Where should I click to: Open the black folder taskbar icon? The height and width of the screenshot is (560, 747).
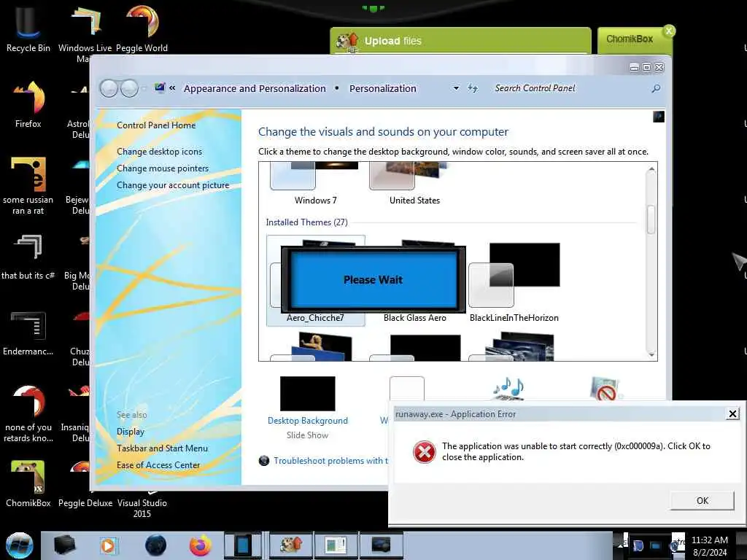coord(65,545)
